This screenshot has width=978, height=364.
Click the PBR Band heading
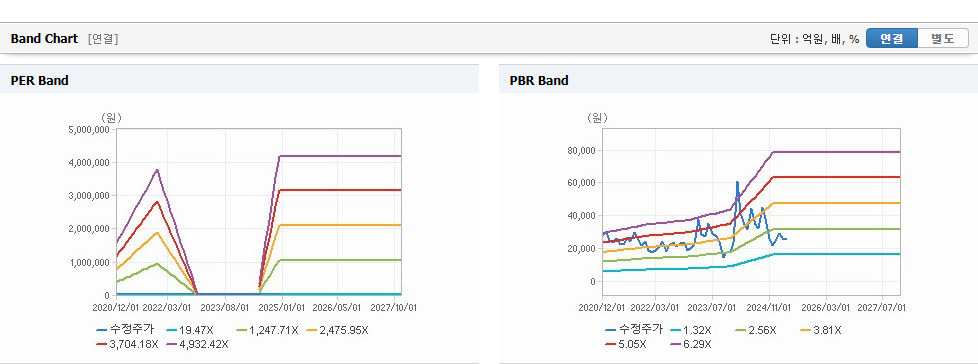(539, 80)
